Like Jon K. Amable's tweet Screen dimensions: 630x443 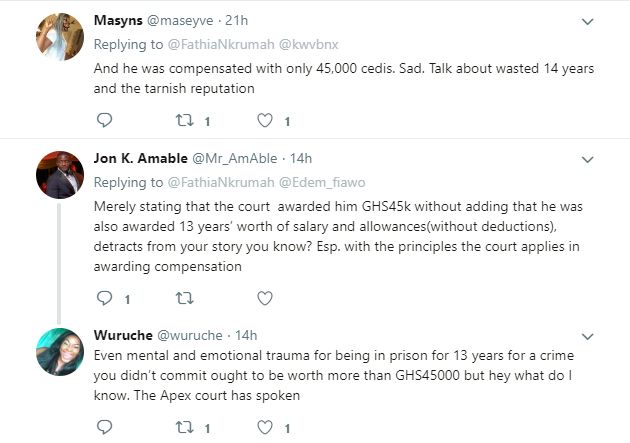(x=265, y=297)
